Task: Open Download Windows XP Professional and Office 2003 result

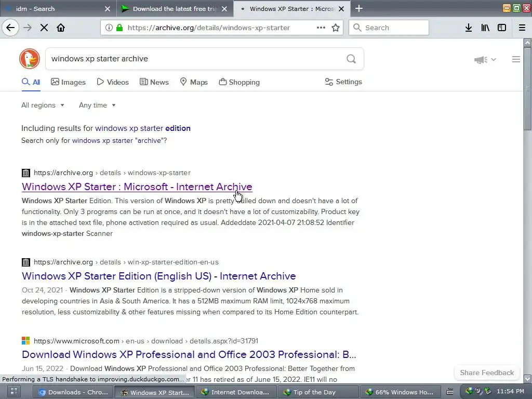Action: [189, 354]
